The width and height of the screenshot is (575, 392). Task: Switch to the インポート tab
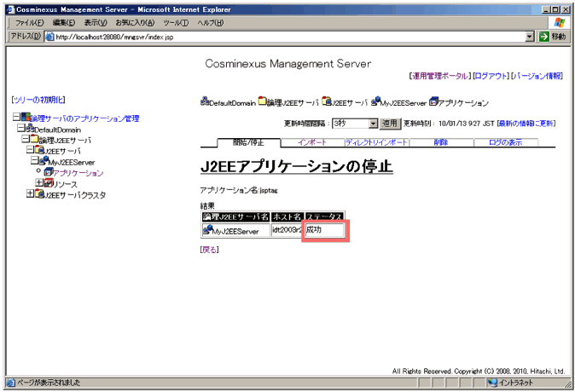(x=312, y=142)
